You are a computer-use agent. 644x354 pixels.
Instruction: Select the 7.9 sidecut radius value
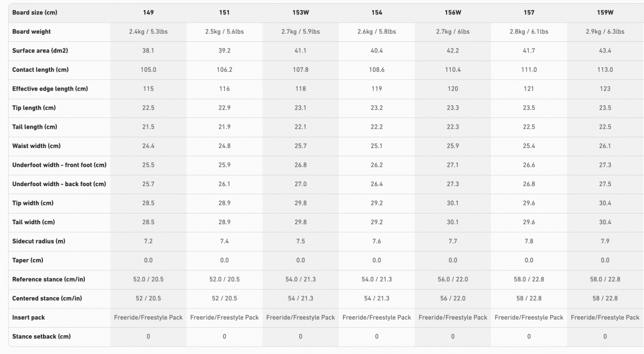coord(605,241)
